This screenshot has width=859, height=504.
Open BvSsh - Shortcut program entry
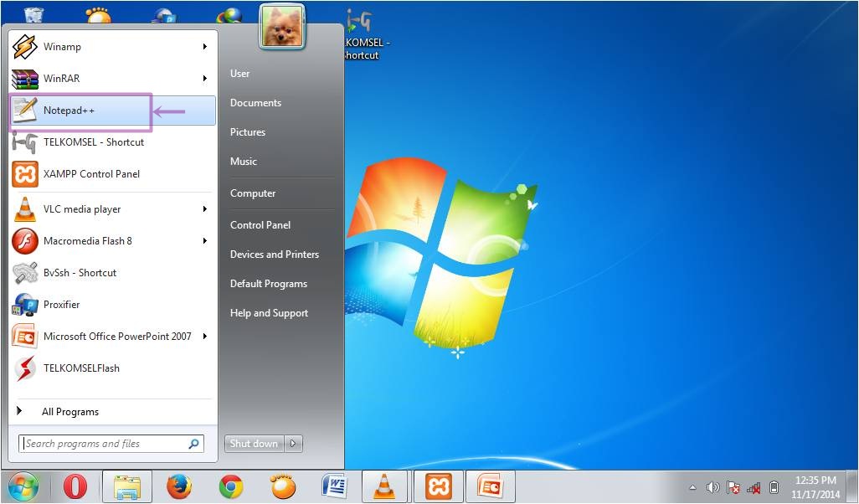(80, 273)
